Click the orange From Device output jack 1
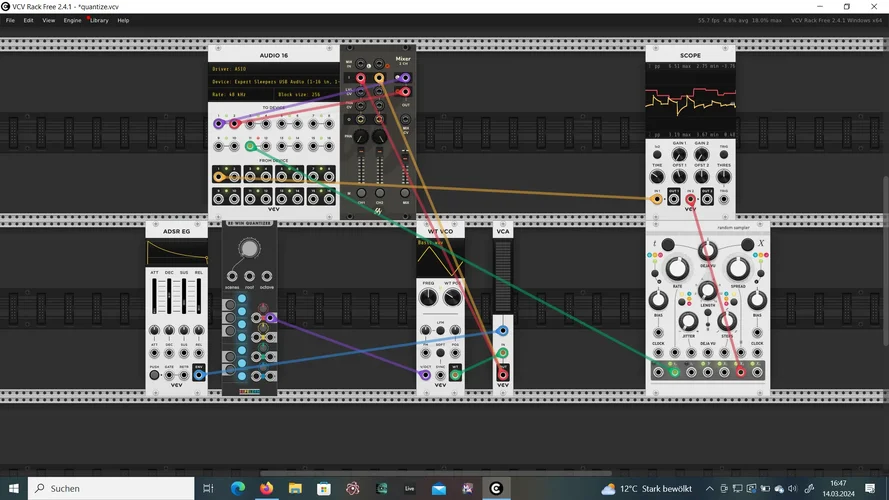889x500 pixels. click(x=219, y=176)
